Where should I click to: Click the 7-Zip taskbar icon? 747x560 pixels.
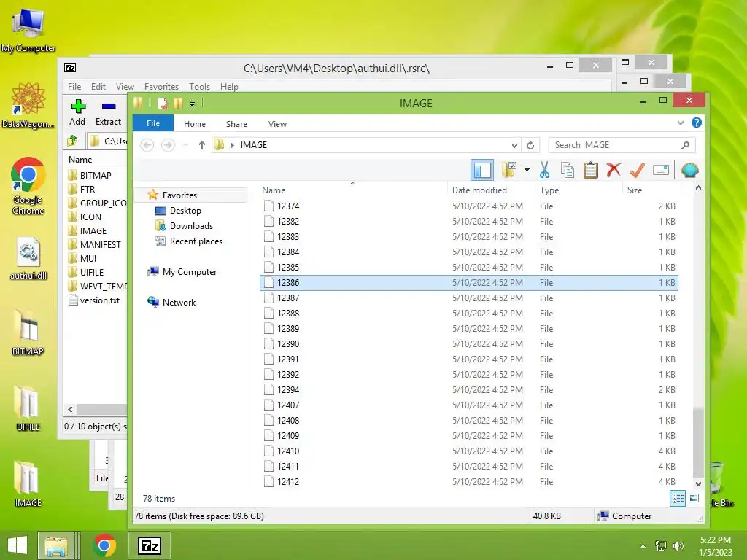(x=149, y=545)
